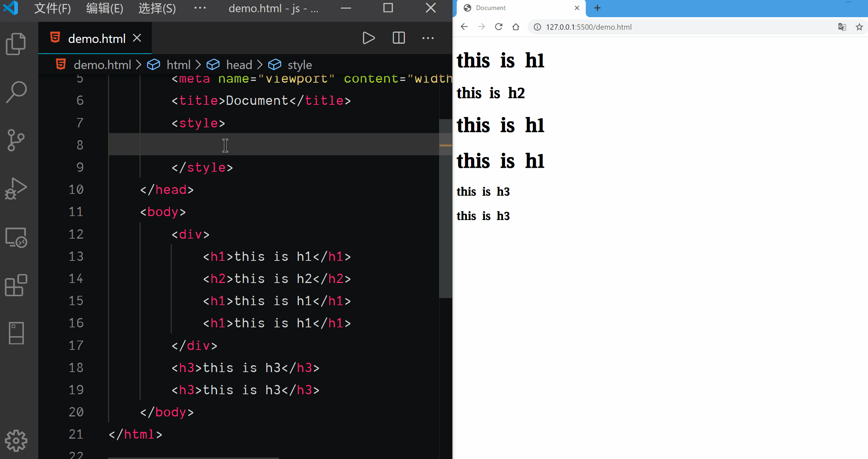Open the Explorer view in activity bar
The image size is (868, 459).
point(16,44)
